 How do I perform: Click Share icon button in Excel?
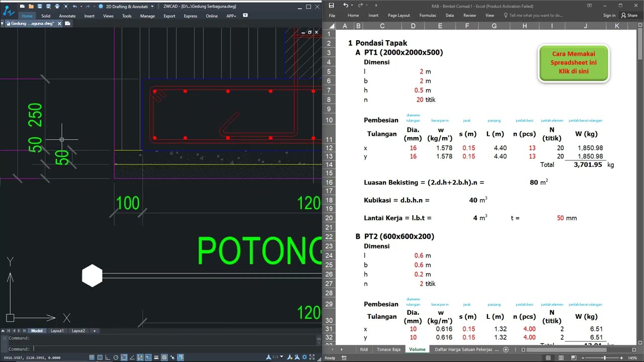629,15
